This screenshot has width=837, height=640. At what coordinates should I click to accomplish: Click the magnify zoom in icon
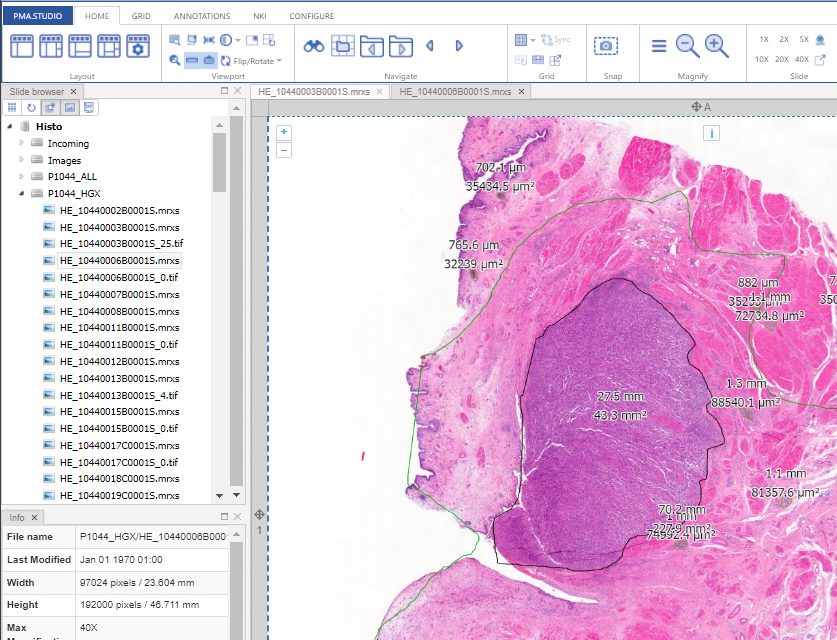[x=716, y=46]
